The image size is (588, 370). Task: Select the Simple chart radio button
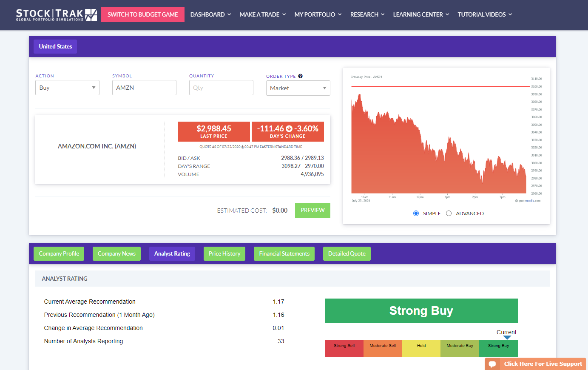416,213
